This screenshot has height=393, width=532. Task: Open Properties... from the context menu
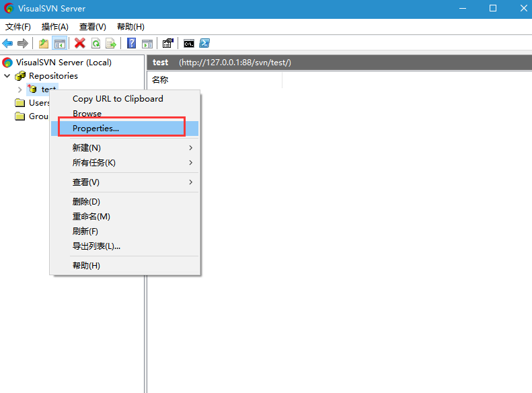click(x=124, y=129)
